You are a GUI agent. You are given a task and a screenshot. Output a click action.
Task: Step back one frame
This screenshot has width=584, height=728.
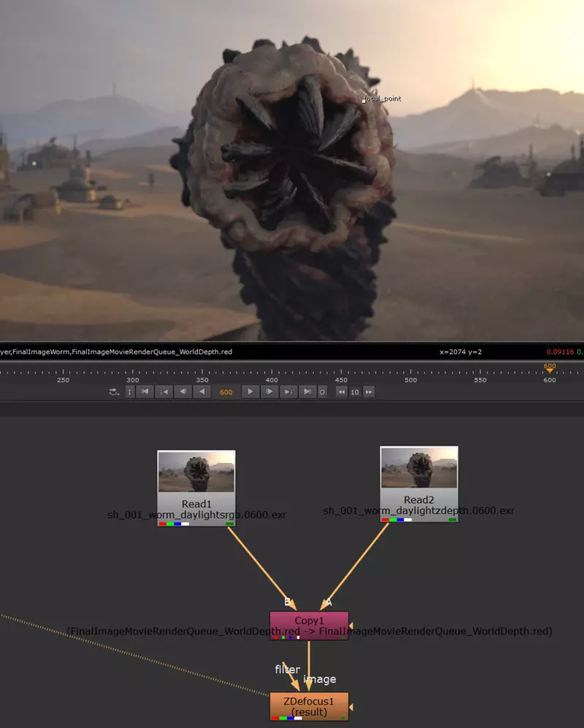click(183, 392)
